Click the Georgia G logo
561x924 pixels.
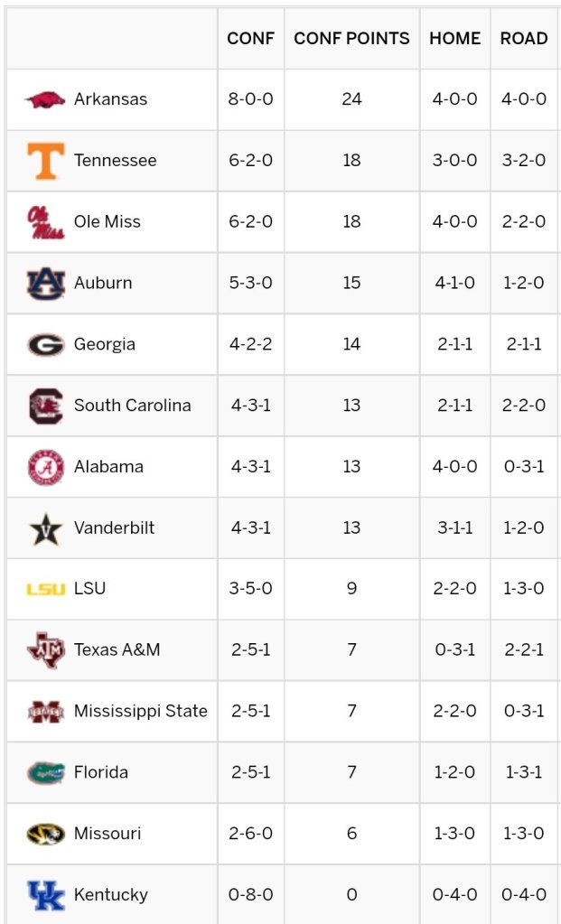(x=45, y=345)
